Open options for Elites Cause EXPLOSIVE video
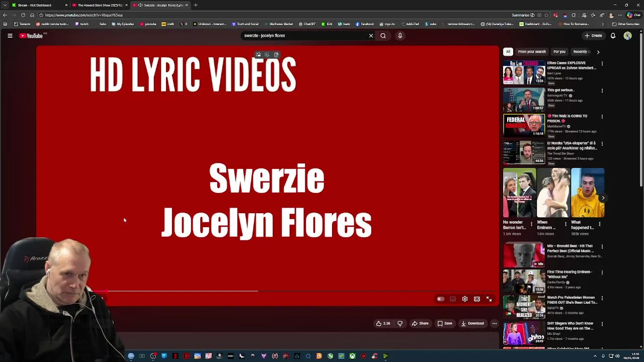 click(x=602, y=64)
